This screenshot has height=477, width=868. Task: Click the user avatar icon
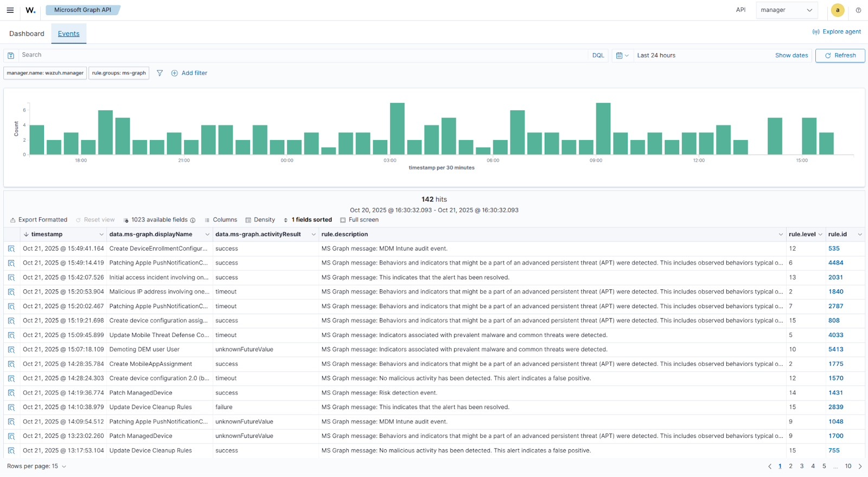coord(838,10)
